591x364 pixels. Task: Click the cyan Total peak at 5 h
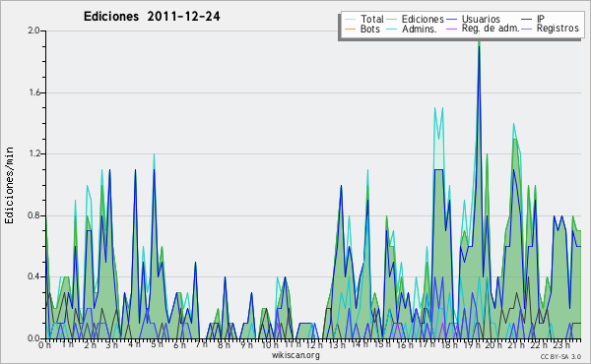pos(154,155)
